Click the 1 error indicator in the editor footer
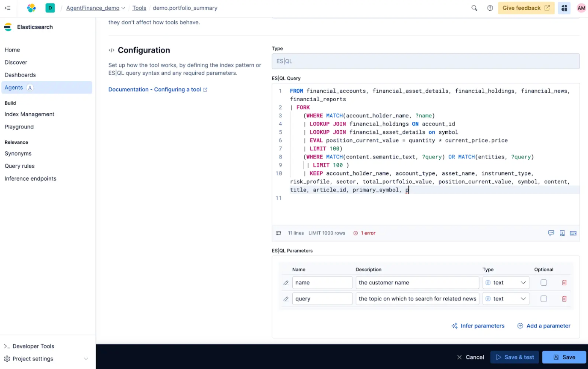This screenshot has height=369, width=588. pyautogui.click(x=365, y=233)
